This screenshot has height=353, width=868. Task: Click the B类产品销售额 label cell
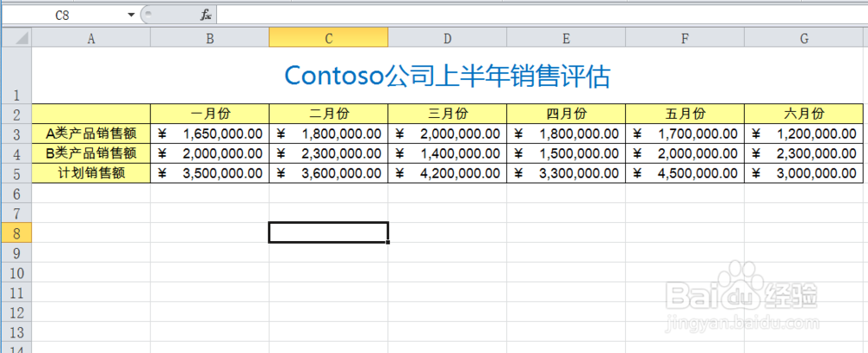[91, 154]
